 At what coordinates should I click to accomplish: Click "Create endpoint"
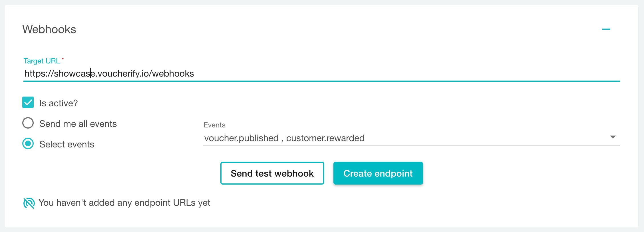378,173
